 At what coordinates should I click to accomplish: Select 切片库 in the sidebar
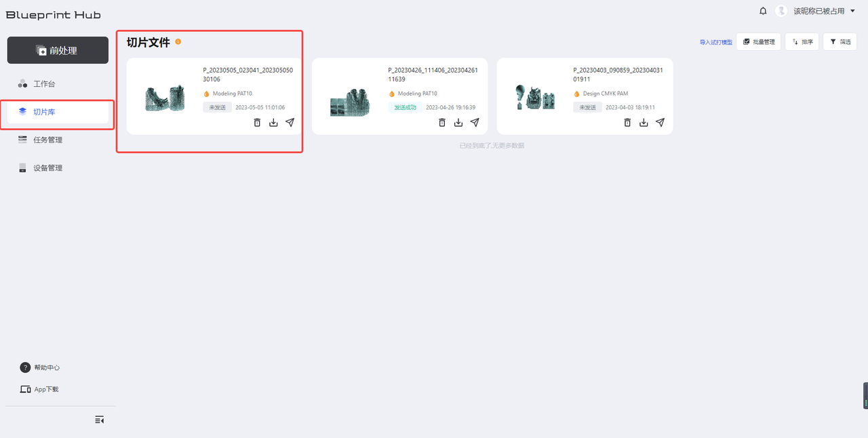point(58,112)
